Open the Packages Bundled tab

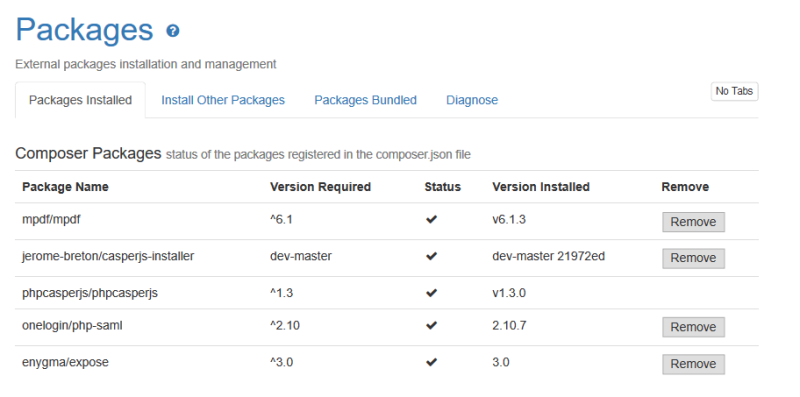365,100
